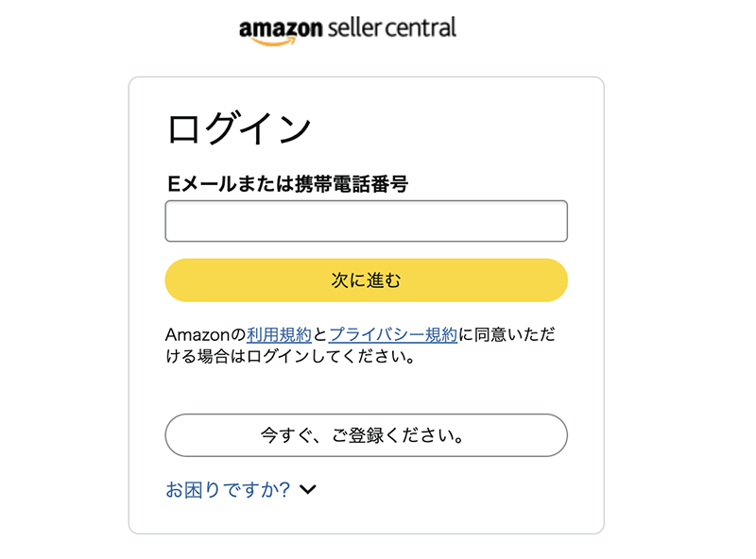756x559 pixels.
Task: Open the 利用規約 link
Action: pos(279,334)
